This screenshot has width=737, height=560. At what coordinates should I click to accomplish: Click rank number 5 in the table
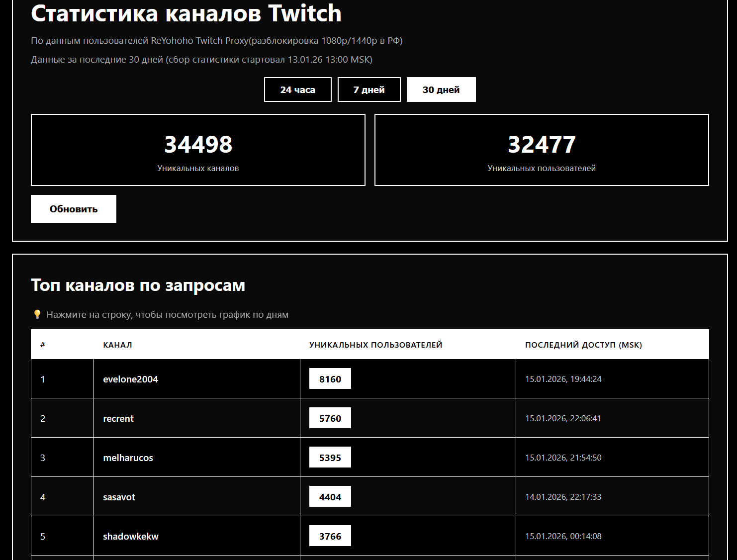43,537
